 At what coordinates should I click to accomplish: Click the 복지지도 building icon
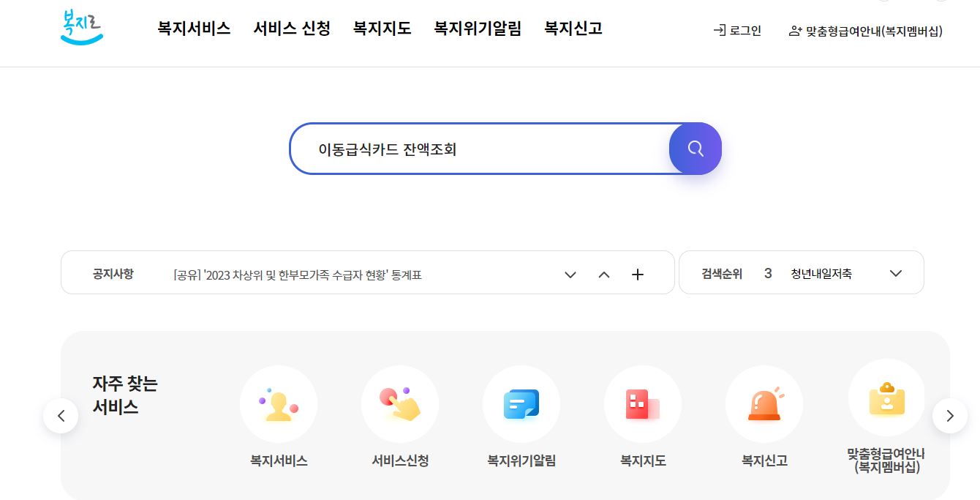tap(643, 404)
